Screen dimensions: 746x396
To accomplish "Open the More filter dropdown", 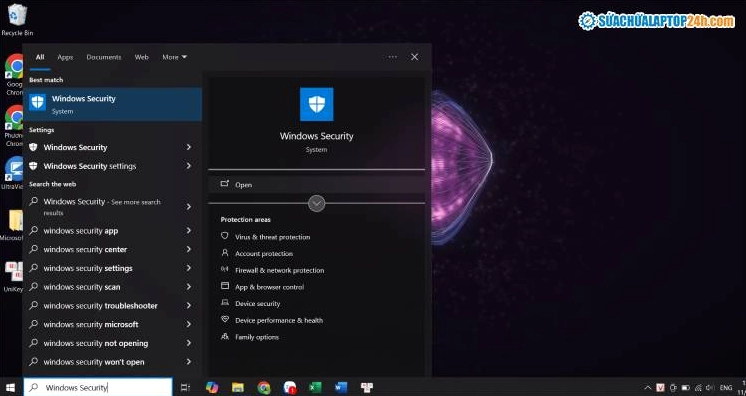I will 174,57.
